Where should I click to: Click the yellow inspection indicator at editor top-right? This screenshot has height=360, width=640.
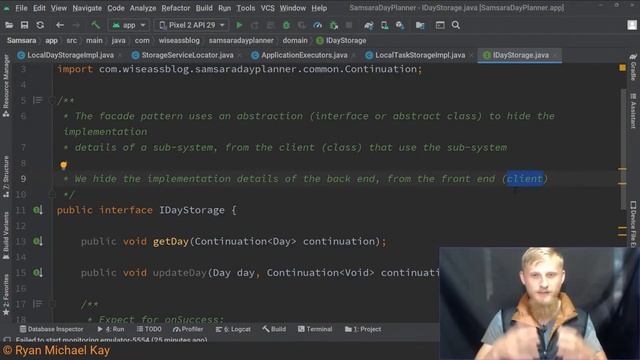(x=622, y=68)
